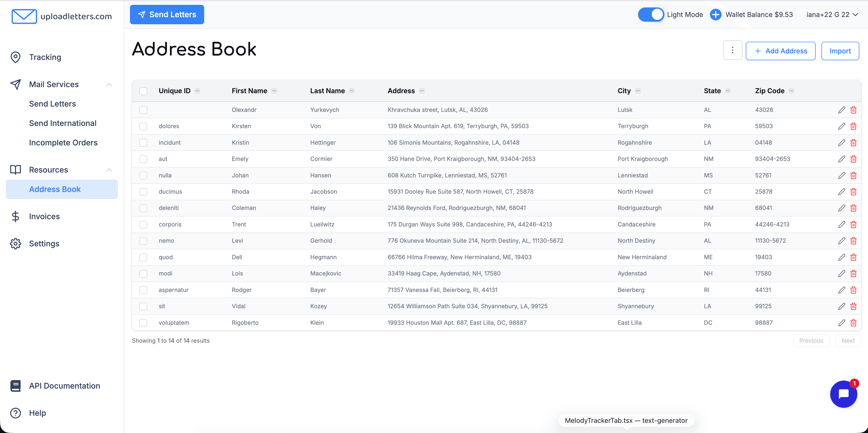Add funds with the wallet plus icon
The image size is (868, 433).
coord(715,15)
